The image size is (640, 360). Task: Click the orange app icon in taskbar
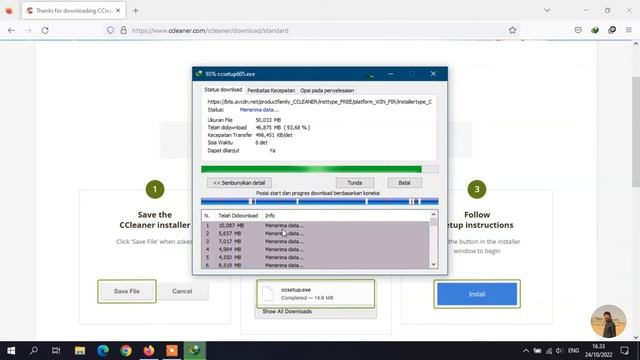click(172, 351)
